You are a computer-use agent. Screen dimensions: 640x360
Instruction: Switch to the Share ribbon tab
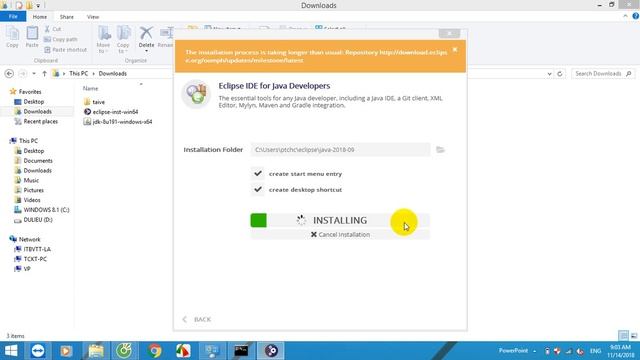pyautogui.click(x=67, y=17)
